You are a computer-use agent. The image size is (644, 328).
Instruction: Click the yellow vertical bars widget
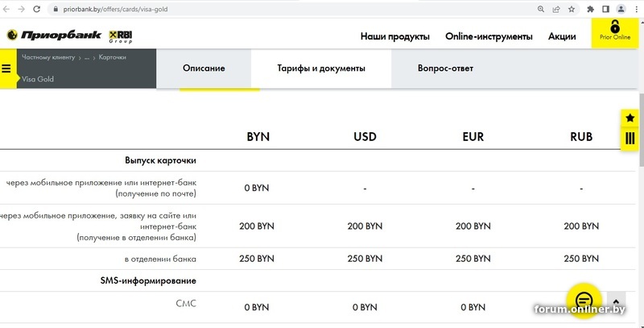630,139
